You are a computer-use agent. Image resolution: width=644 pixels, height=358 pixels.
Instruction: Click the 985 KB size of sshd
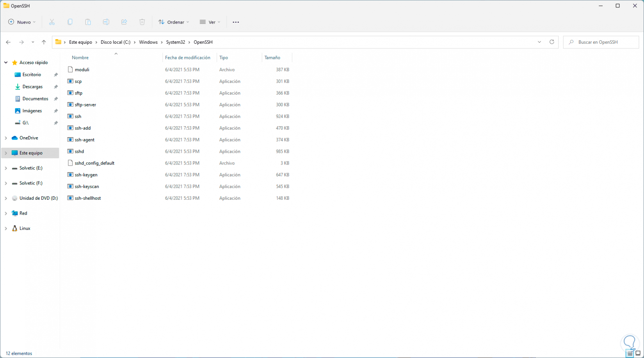283,151
